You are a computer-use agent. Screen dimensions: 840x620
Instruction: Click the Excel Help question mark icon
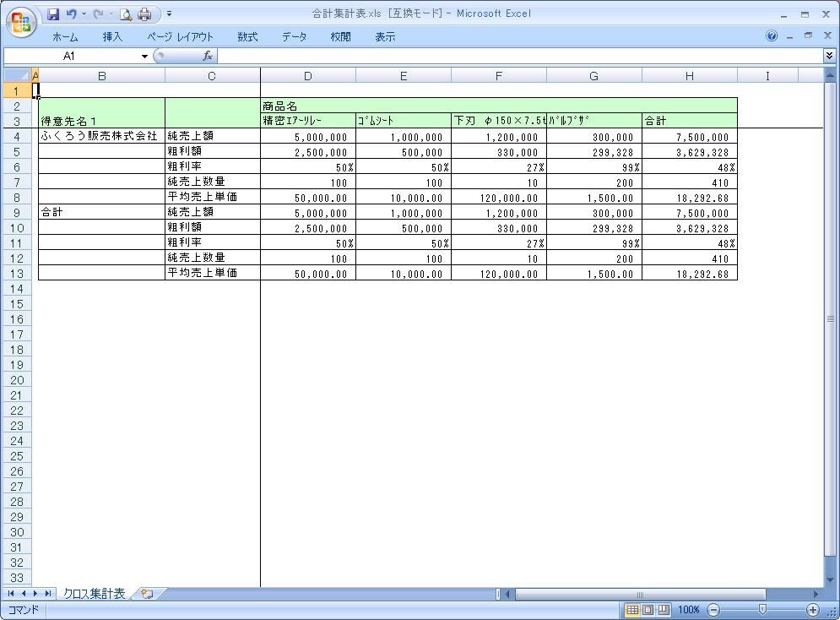pos(772,36)
